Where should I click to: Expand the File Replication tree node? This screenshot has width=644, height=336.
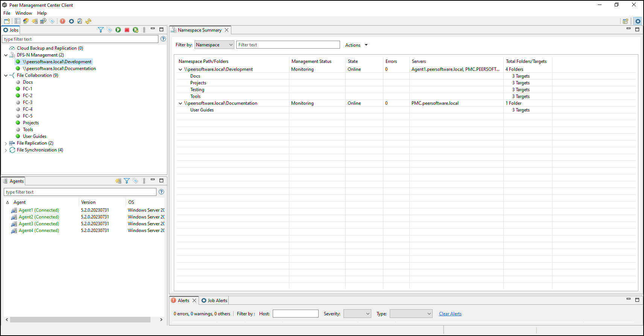tap(6, 144)
